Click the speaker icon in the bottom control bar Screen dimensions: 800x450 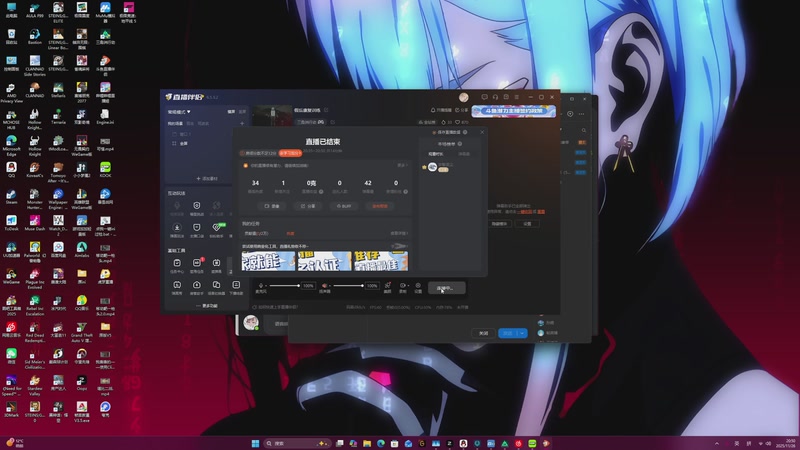click(x=324, y=286)
